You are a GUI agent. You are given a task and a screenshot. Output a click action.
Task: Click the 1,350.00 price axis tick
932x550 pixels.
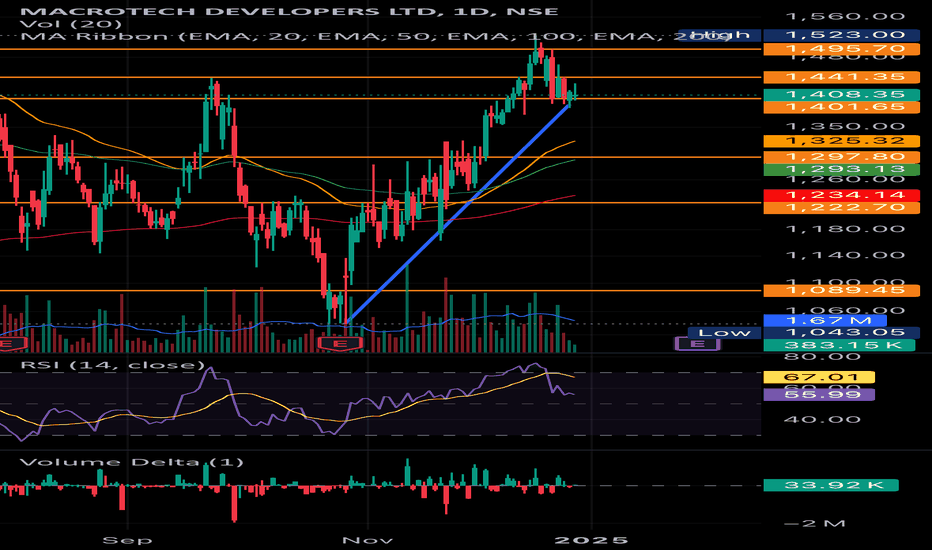point(845,126)
